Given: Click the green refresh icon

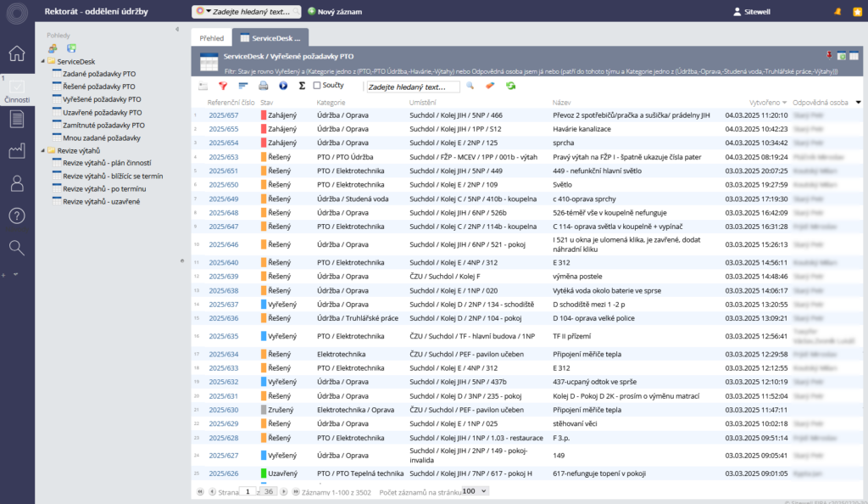Looking at the screenshot, I should pos(510,86).
